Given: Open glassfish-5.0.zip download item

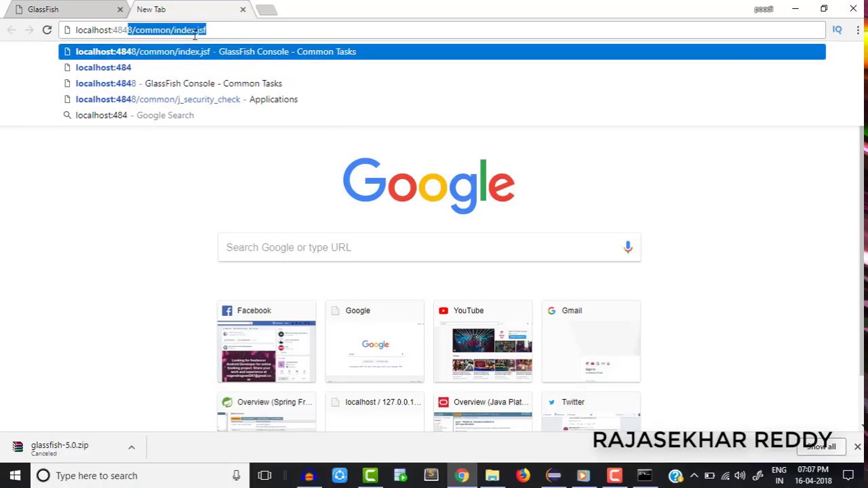Looking at the screenshot, I should click(61, 447).
